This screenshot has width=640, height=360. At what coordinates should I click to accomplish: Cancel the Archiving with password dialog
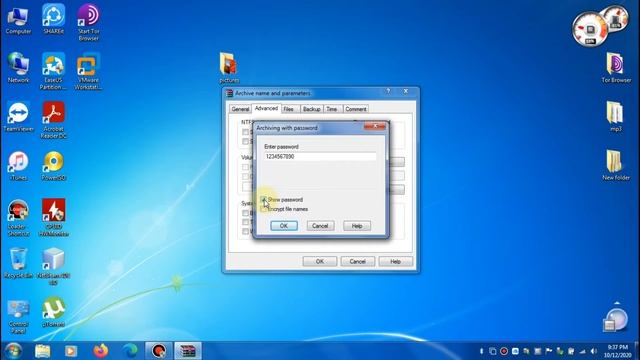pyautogui.click(x=320, y=226)
